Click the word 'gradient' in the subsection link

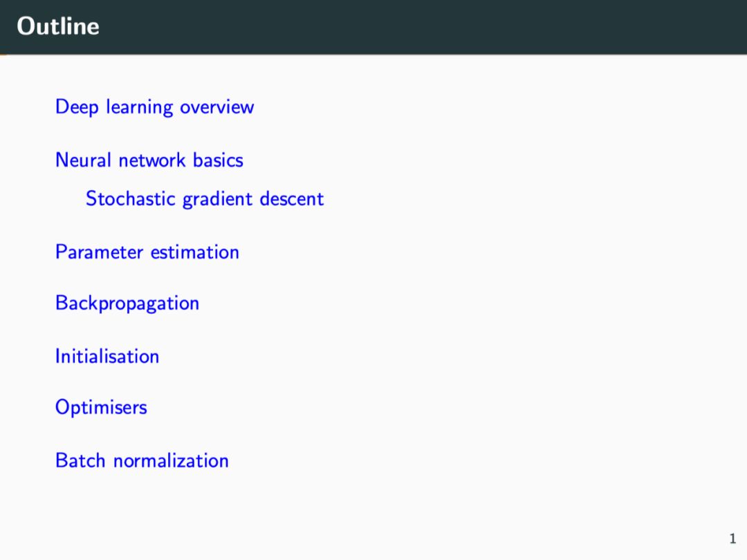point(218,199)
